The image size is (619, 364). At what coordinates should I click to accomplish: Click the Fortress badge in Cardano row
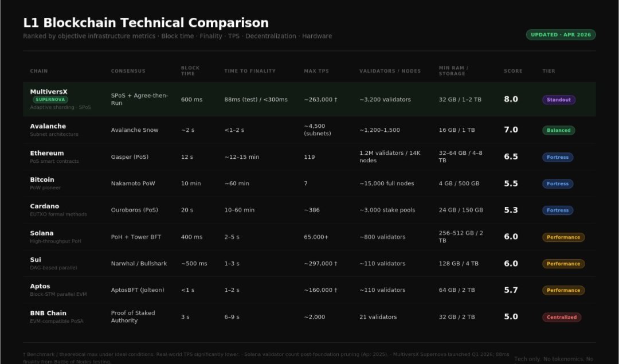[558, 210]
